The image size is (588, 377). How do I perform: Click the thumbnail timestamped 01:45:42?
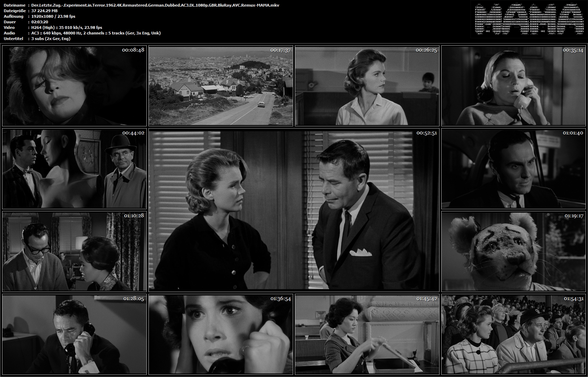pos(367,334)
